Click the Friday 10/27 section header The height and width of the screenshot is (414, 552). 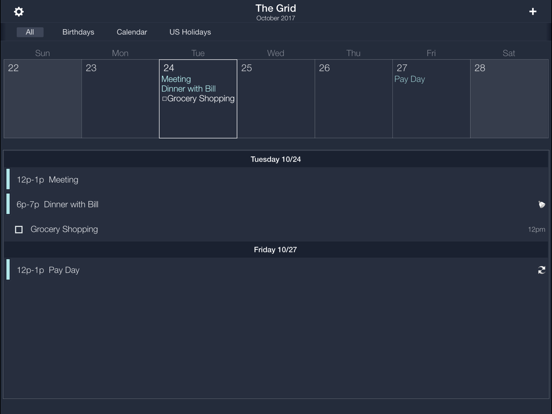tap(276, 250)
